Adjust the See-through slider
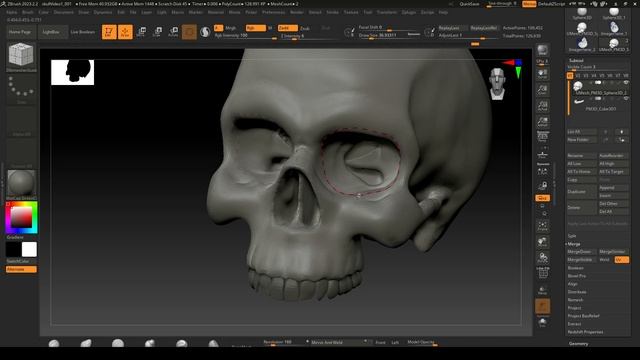 (x=502, y=4)
